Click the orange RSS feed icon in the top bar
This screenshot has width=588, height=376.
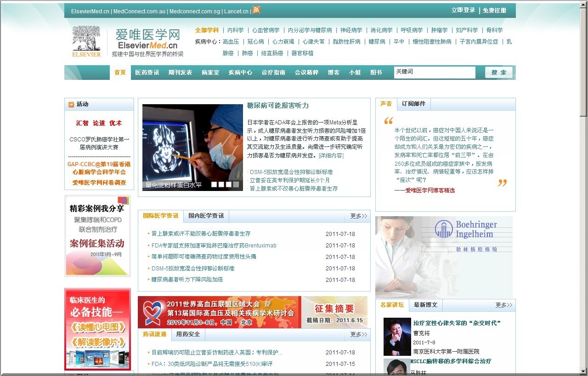coord(256,10)
